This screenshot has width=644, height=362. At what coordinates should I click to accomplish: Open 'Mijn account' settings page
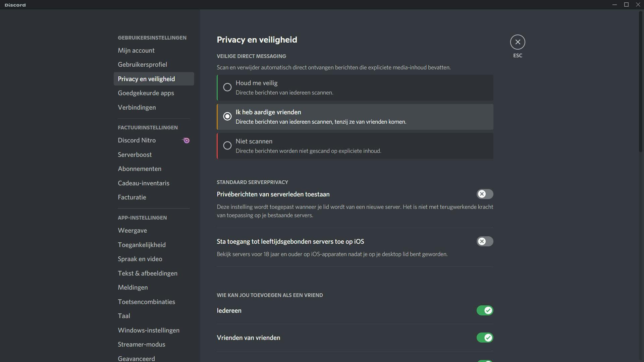coord(136,50)
